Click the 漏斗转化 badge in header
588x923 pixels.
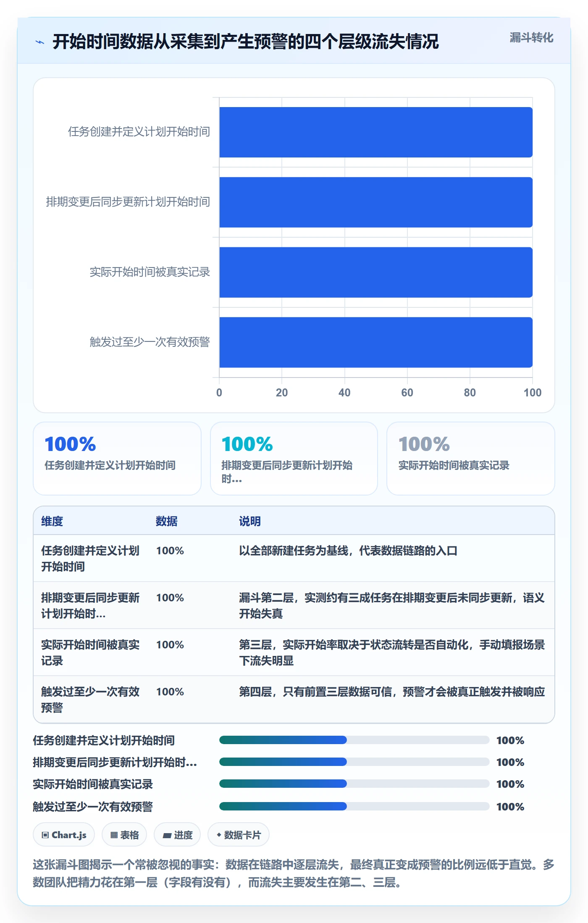(x=531, y=38)
